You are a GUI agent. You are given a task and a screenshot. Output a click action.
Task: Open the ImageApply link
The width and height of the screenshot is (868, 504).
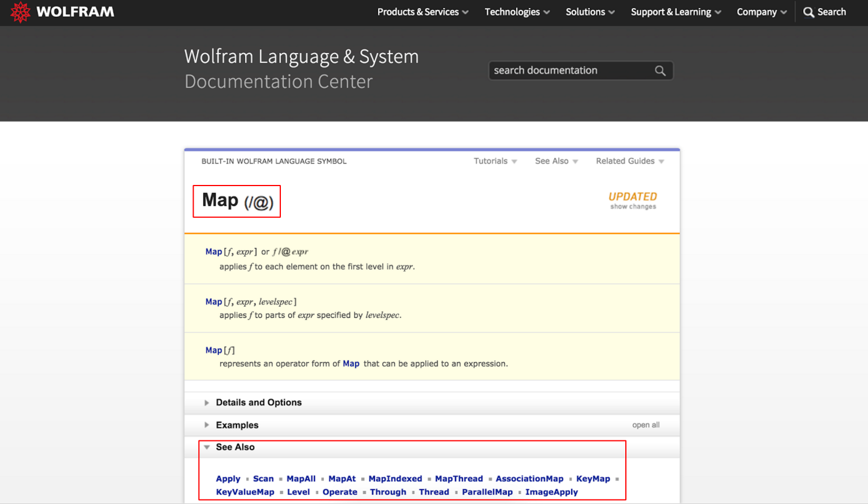pyautogui.click(x=551, y=492)
